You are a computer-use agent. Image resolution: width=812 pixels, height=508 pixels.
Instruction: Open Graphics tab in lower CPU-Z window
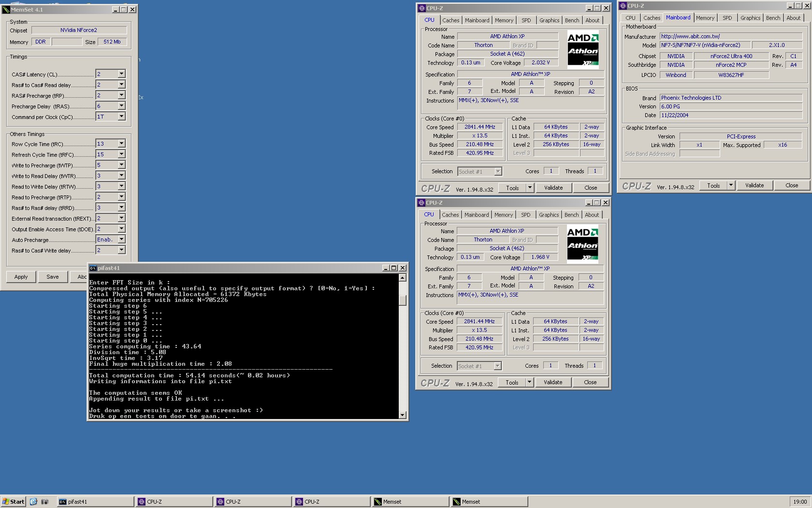point(549,215)
